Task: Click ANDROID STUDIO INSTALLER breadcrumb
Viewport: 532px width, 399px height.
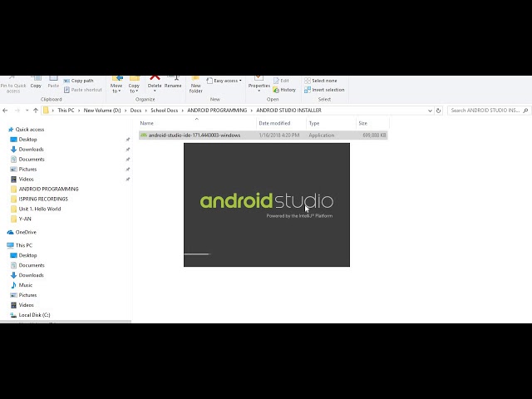Action: pyautogui.click(x=288, y=111)
